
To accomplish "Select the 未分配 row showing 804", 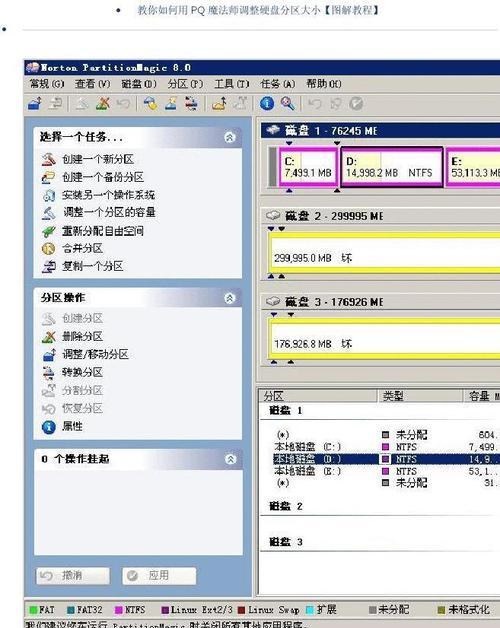I will point(386,435).
